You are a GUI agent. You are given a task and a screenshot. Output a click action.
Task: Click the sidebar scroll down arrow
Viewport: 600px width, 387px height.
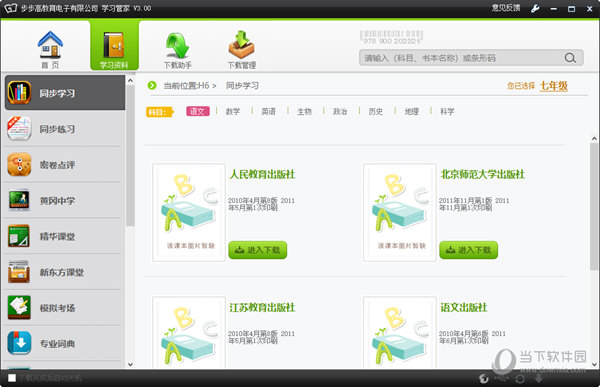pyautogui.click(x=130, y=364)
